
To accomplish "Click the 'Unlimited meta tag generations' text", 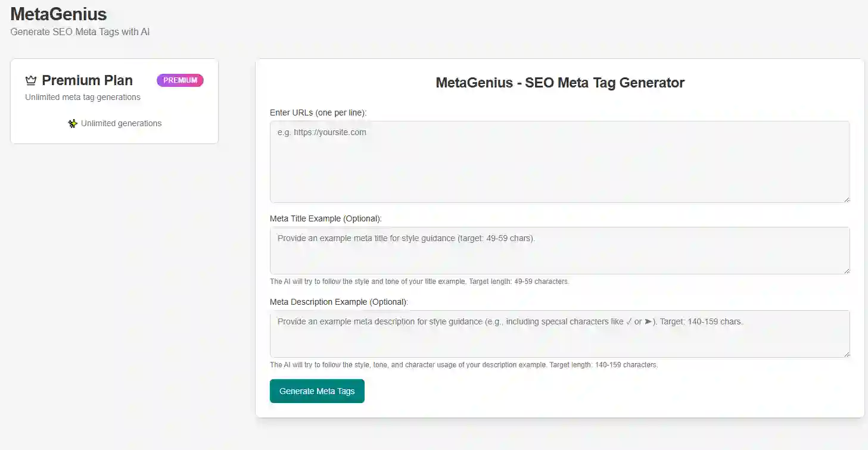I will 82,96.
